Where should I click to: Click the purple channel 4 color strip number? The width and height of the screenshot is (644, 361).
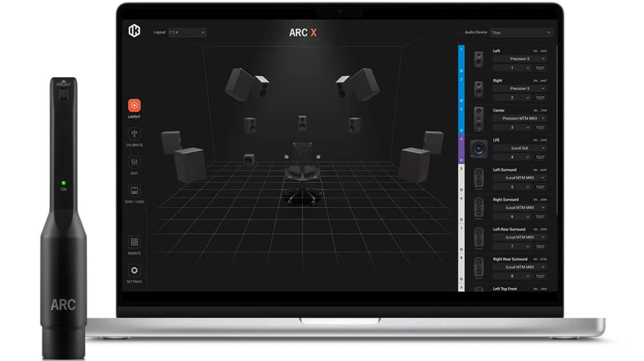(461, 139)
